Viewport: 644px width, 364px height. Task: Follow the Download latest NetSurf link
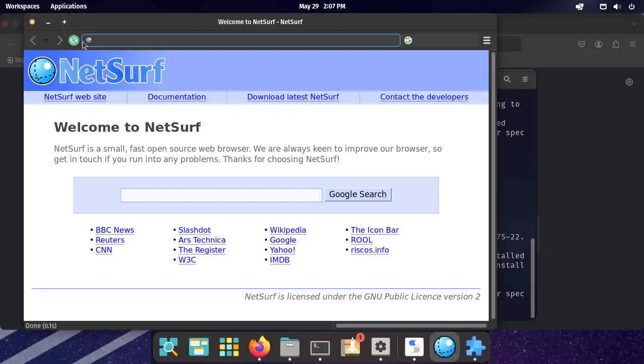pyautogui.click(x=293, y=97)
